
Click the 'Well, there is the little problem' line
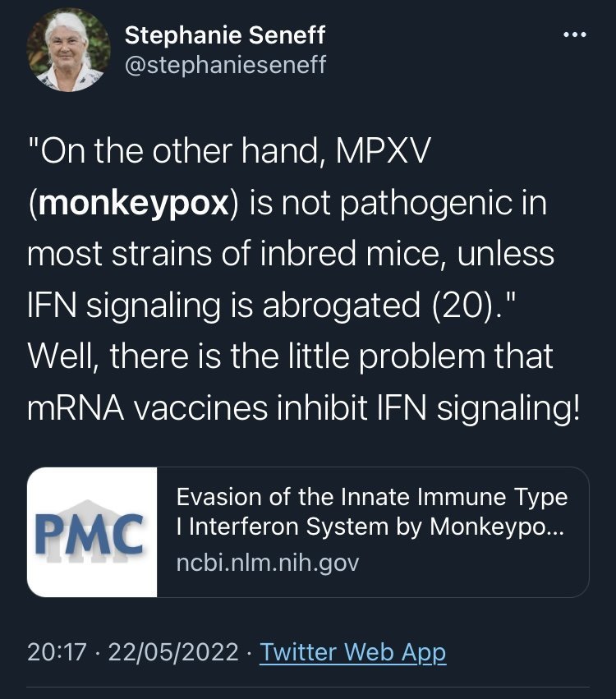click(x=256, y=356)
